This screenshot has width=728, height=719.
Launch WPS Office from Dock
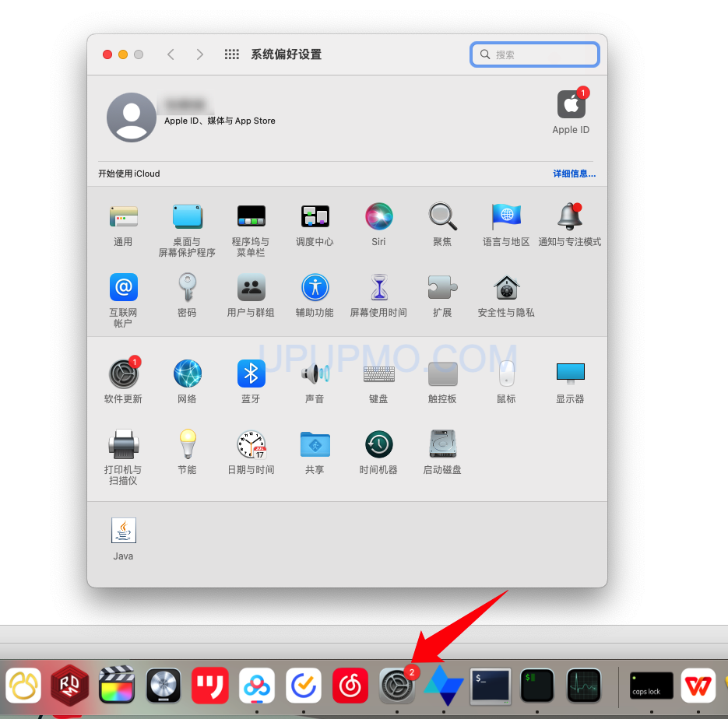tap(698, 686)
